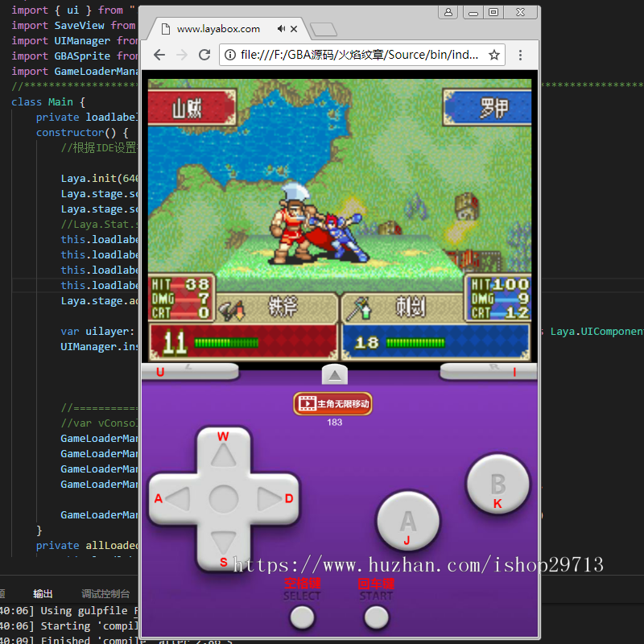Switch to the 输出 panel tab
644x644 pixels.
coord(43,593)
